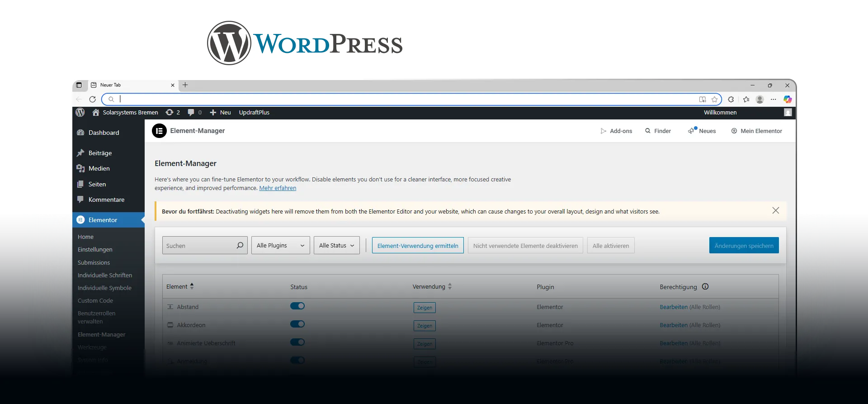Dismiss the Bevor du fortfährst notice

(x=776, y=210)
